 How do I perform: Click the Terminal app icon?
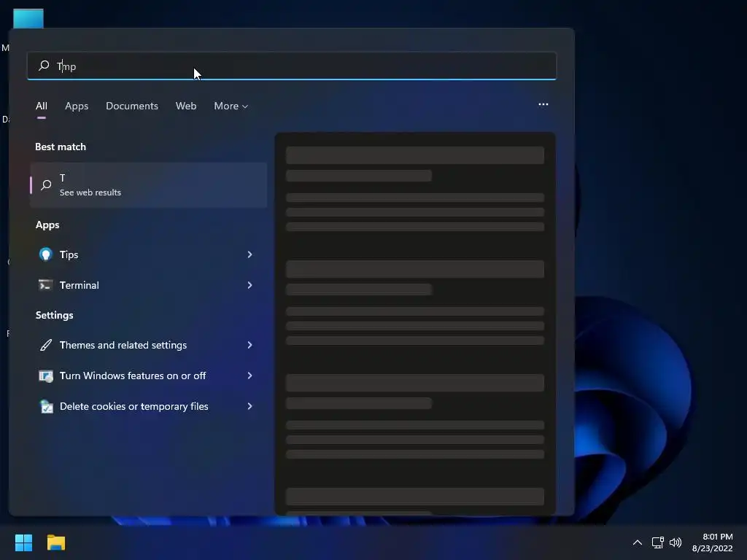point(46,285)
